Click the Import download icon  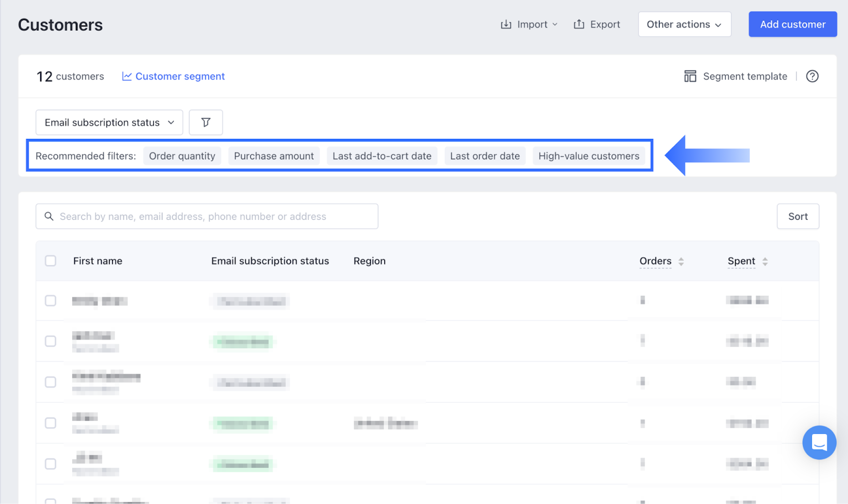[x=506, y=24]
